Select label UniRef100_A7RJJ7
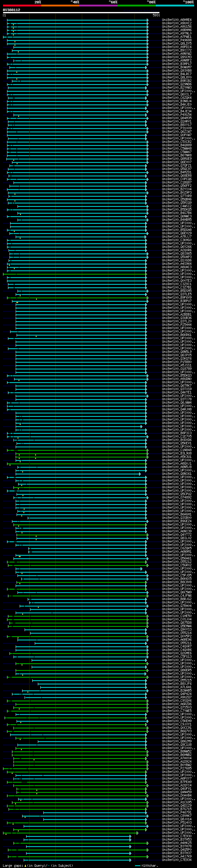This screenshot has height=868, width=197. (x=177, y=236)
